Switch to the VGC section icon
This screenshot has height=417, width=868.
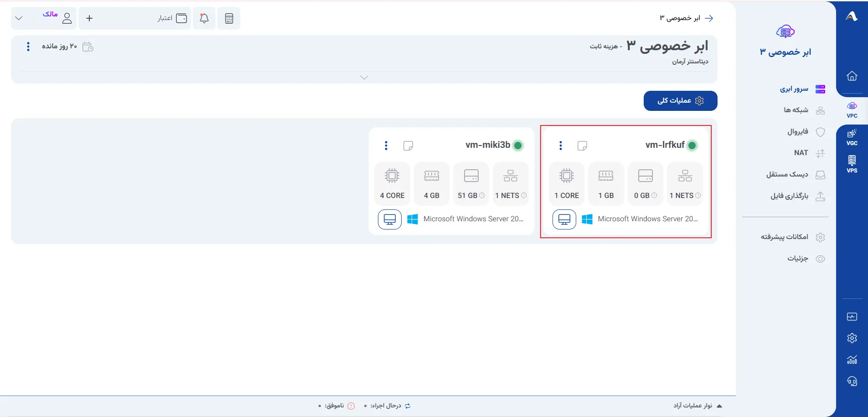coord(852,137)
